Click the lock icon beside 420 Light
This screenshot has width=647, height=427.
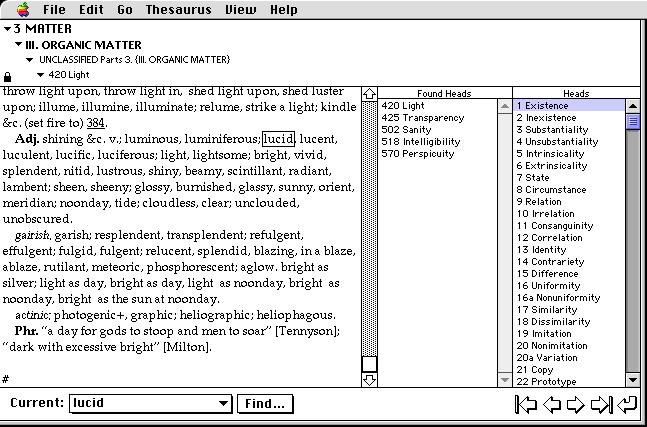(7, 77)
